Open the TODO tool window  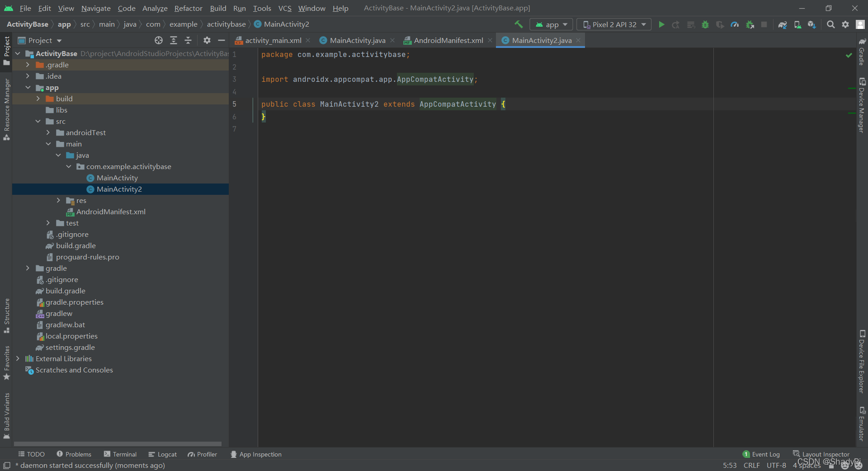[x=31, y=454]
